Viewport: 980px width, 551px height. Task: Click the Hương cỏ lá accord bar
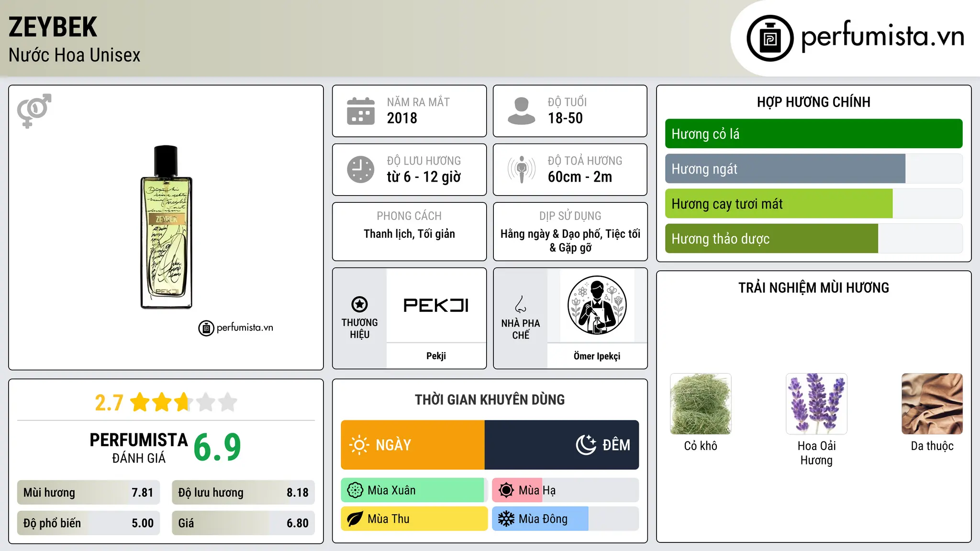813,134
